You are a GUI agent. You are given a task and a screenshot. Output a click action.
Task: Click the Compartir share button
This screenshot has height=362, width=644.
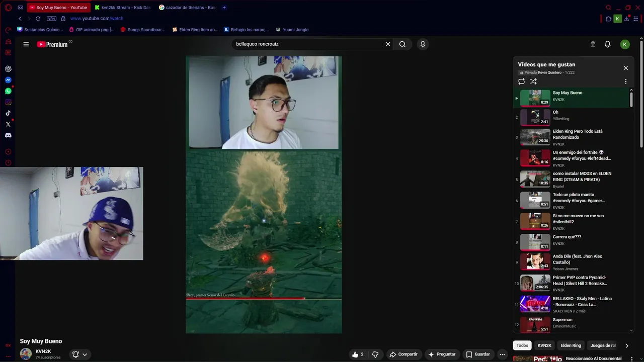tap(404, 354)
